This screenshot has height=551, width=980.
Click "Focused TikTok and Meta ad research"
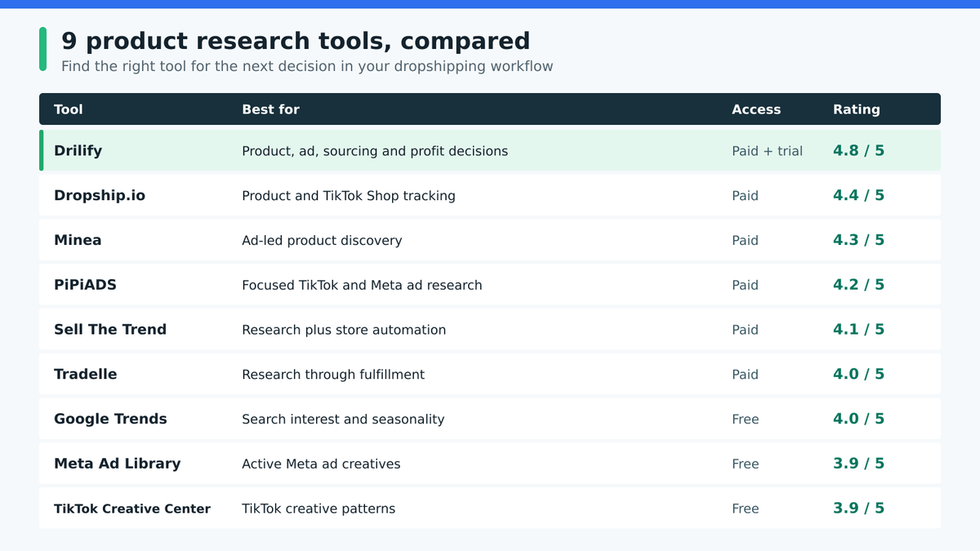coord(362,285)
